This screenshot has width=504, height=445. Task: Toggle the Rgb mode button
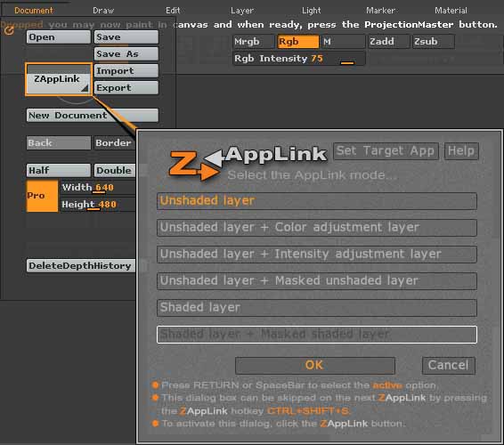(298, 42)
